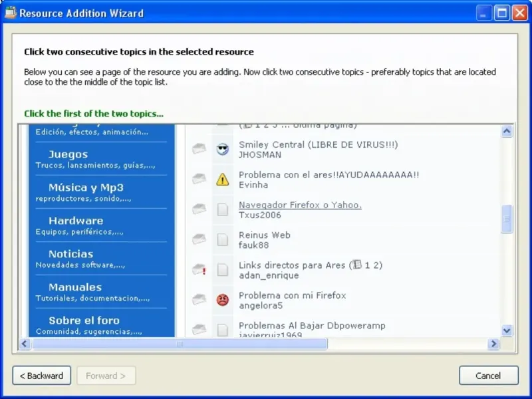Open the Reinus Web topic
This screenshot has width=532, height=399.
[x=264, y=235]
